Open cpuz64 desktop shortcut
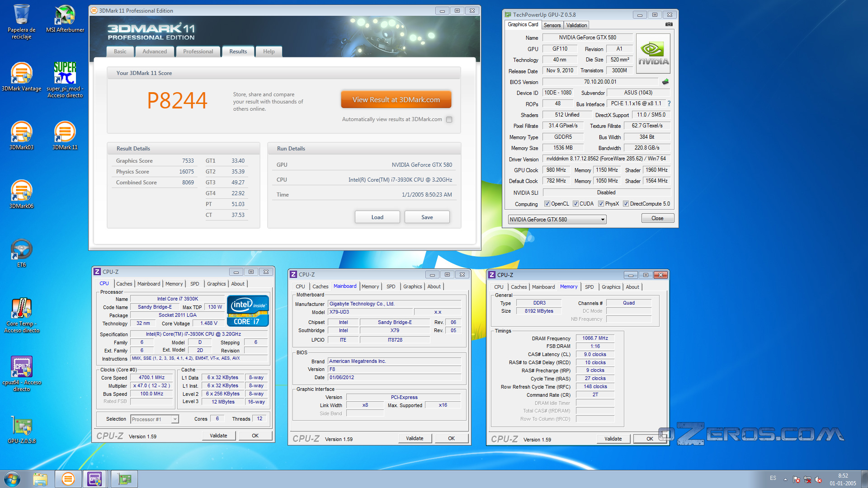868x488 pixels. click(21, 374)
